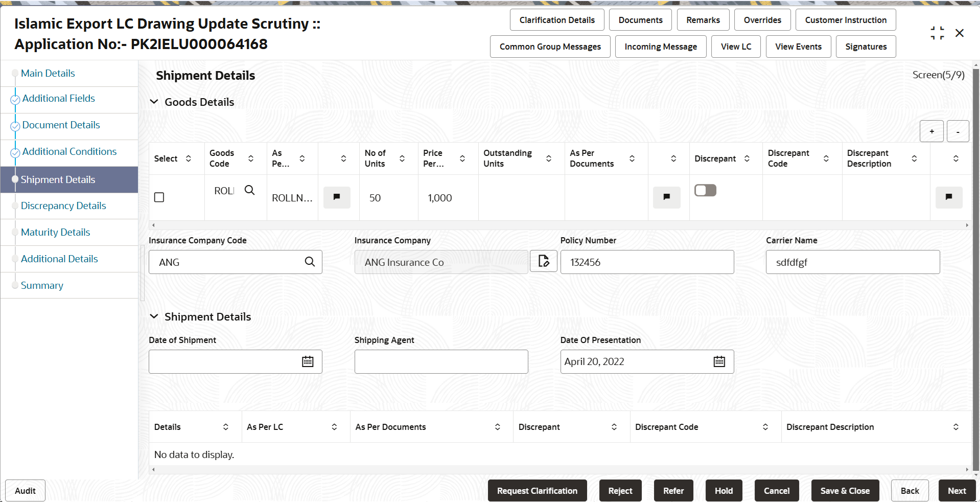Go Back to previous screen
This screenshot has width=980, height=502.
(909, 491)
